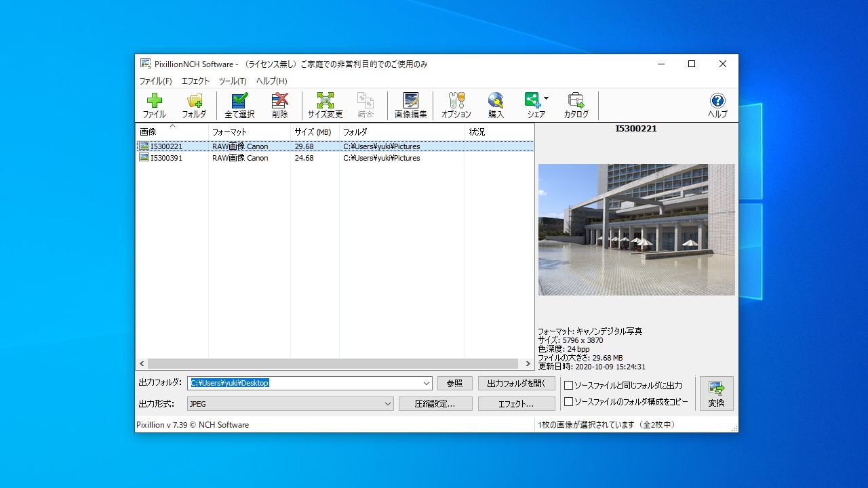Click the 1枚の画像が選択されています status text
868x488 pixels.
click(606, 425)
